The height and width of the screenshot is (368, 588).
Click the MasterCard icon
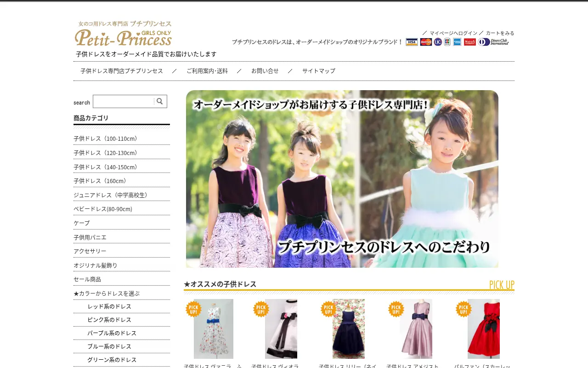coord(426,42)
